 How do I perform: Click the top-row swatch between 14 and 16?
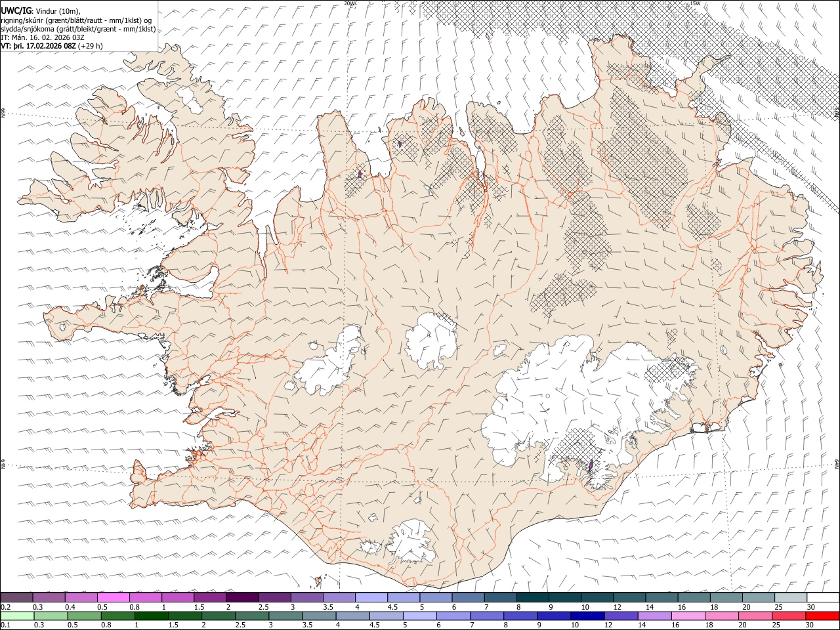tap(661, 597)
